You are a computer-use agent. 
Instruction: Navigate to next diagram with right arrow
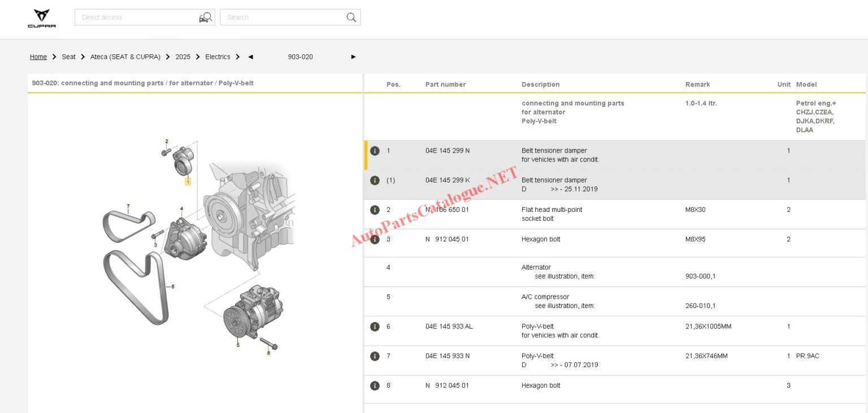point(353,56)
